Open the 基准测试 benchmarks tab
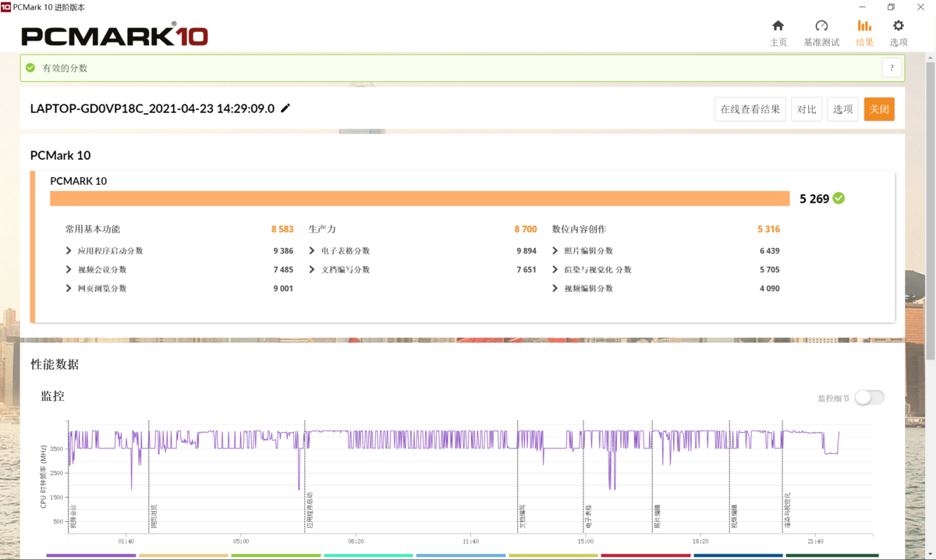Screen dimensions: 936x560 point(821,34)
